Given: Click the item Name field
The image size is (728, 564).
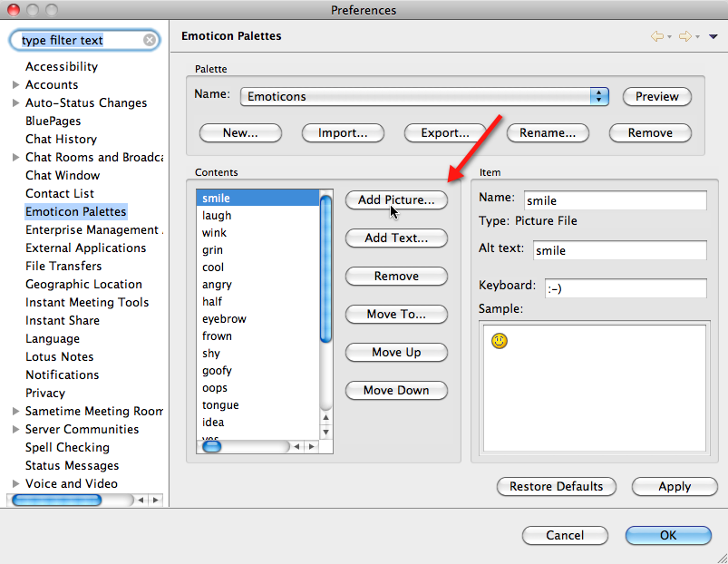Looking at the screenshot, I should [616, 200].
